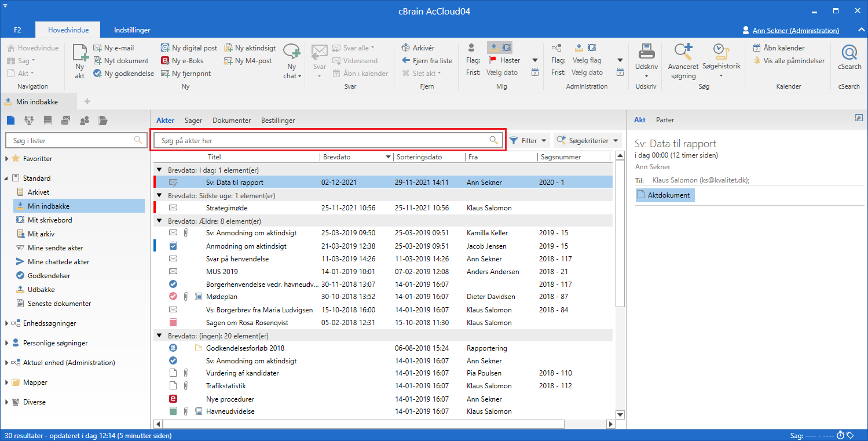This screenshot has height=441, width=868.
Task: Create Ny M4-post
Action: pyautogui.click(x=248, y=61)
